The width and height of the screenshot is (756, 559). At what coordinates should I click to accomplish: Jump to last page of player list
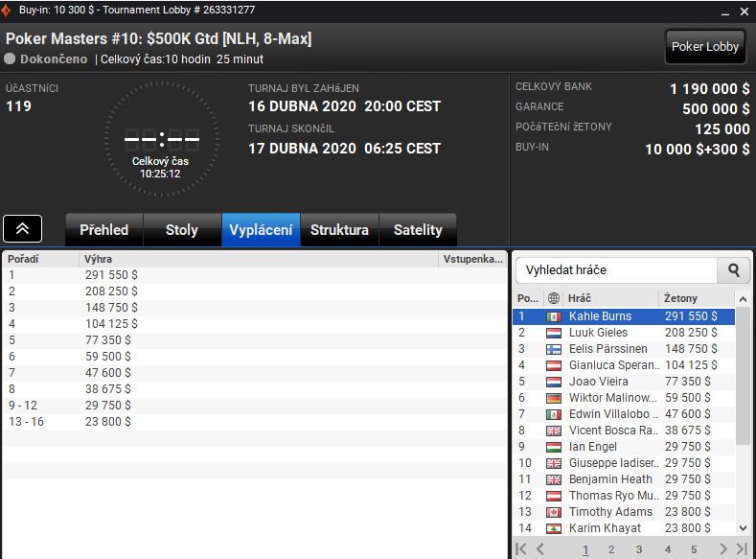click(742, 548)
